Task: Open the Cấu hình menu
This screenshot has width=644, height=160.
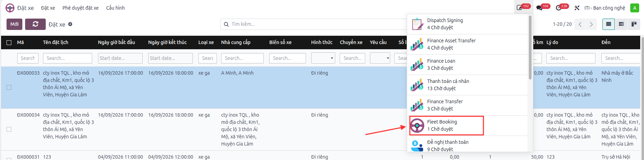Action: pyautogui.click(x=115, y=8)
